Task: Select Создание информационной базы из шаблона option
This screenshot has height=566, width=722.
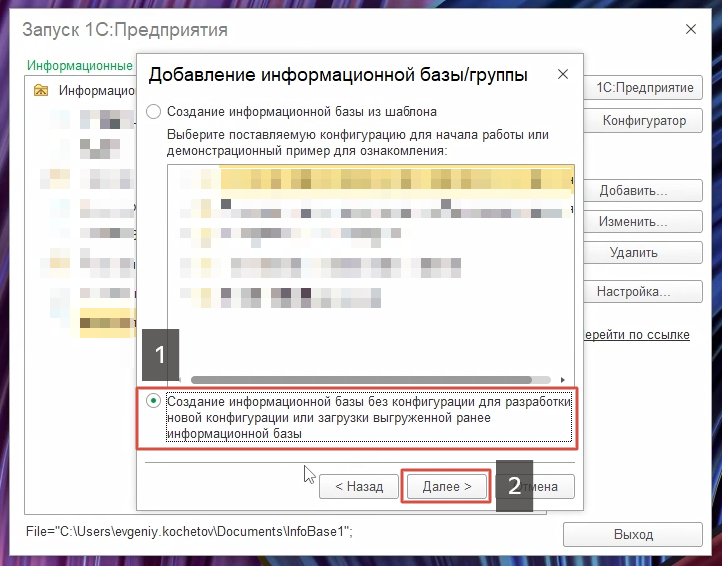Action: point(153,111)
